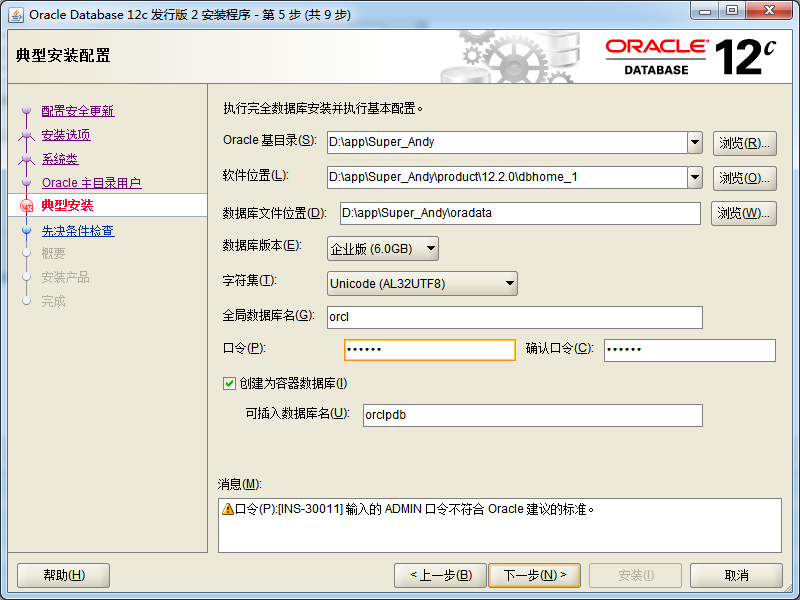Focus the 可插入数据库名 orclpdb field

click(x=533, y=415)
